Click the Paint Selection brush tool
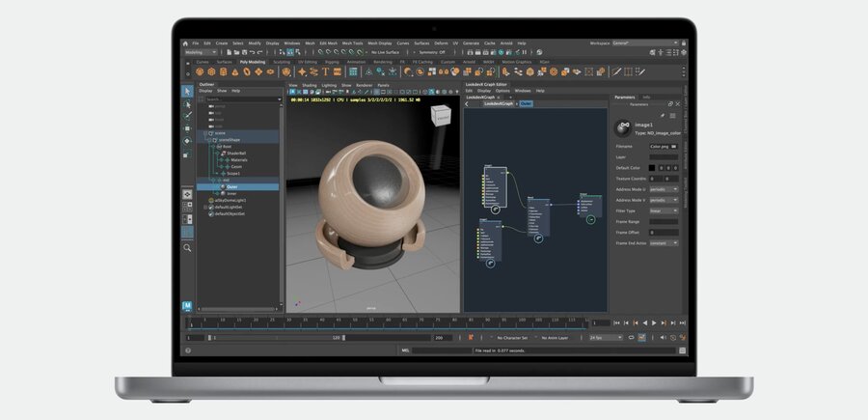 pyautogui.click(x=187, y=116)
